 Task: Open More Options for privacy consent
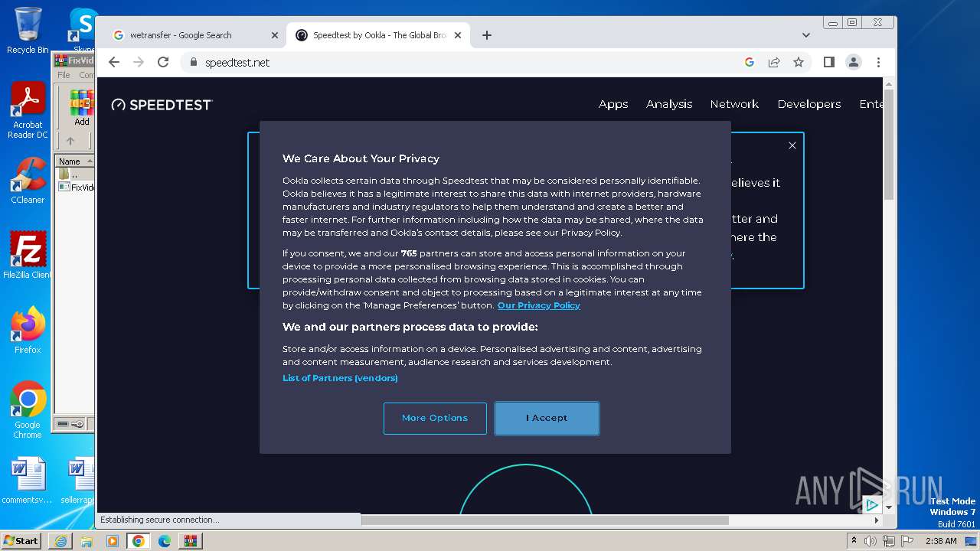pos(435,418)
